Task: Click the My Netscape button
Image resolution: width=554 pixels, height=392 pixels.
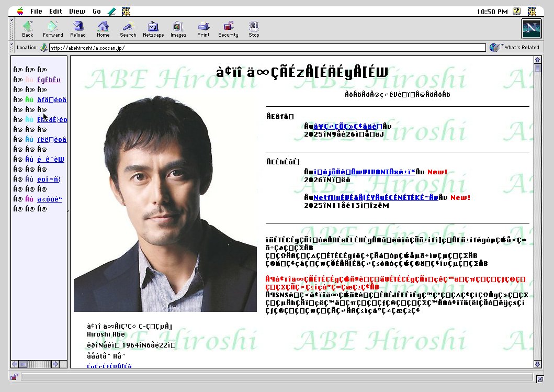Action: pos(153,29)
